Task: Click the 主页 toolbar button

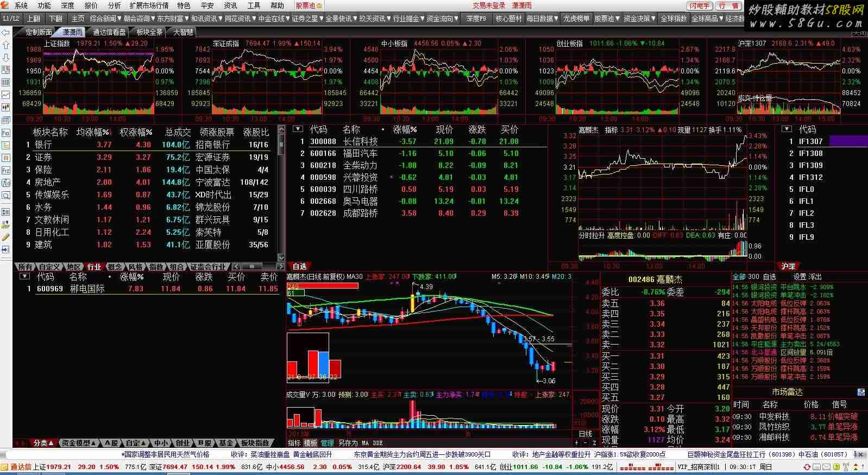Action: click(78, 18)
